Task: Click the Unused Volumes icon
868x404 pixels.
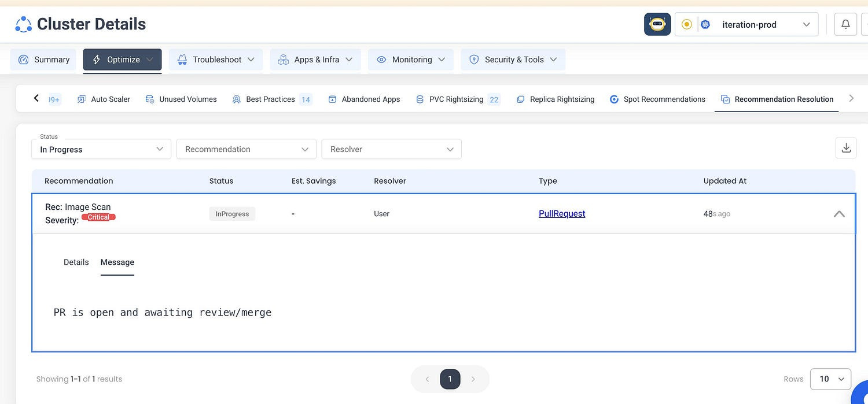Action: tap(150, 99)
